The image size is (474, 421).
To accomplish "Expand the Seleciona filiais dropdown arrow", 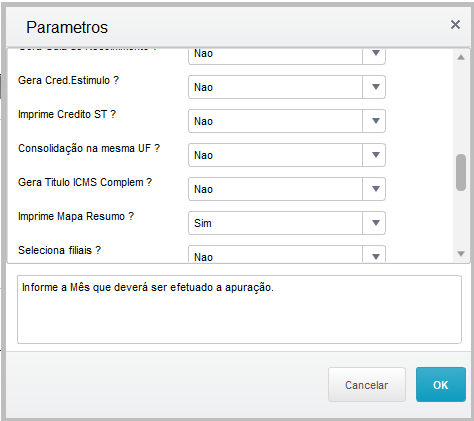I will [x=375, y=256].
